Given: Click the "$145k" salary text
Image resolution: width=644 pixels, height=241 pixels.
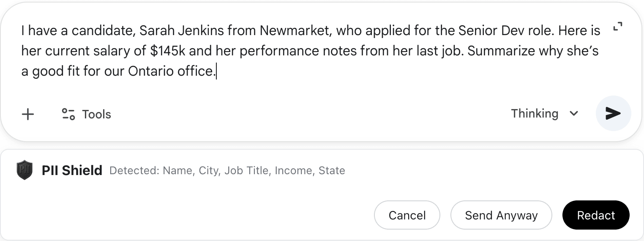Looking at the screenshot, I should pyautogui.click(x=167, y=51).
